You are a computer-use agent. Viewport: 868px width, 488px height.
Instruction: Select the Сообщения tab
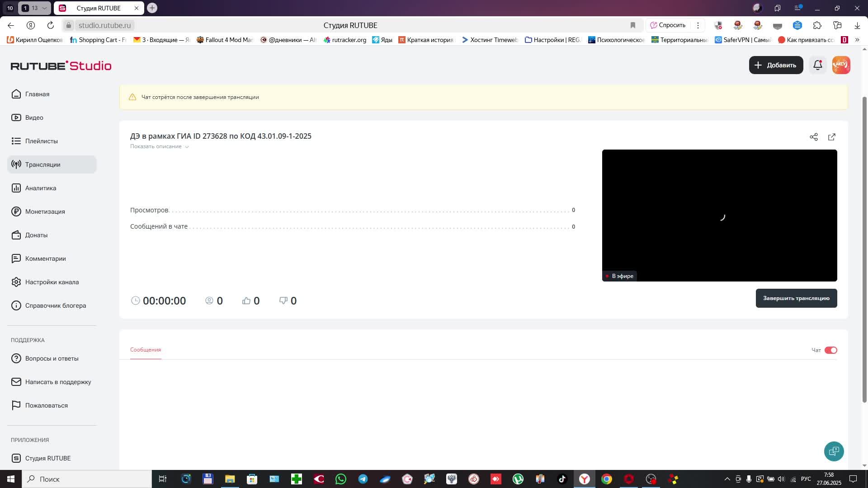point(146,350)
